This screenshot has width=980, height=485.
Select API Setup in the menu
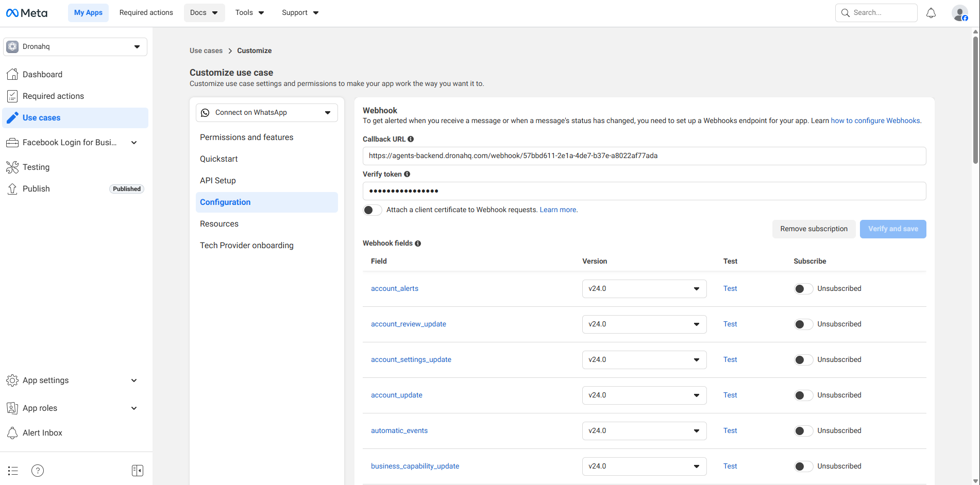218,181
